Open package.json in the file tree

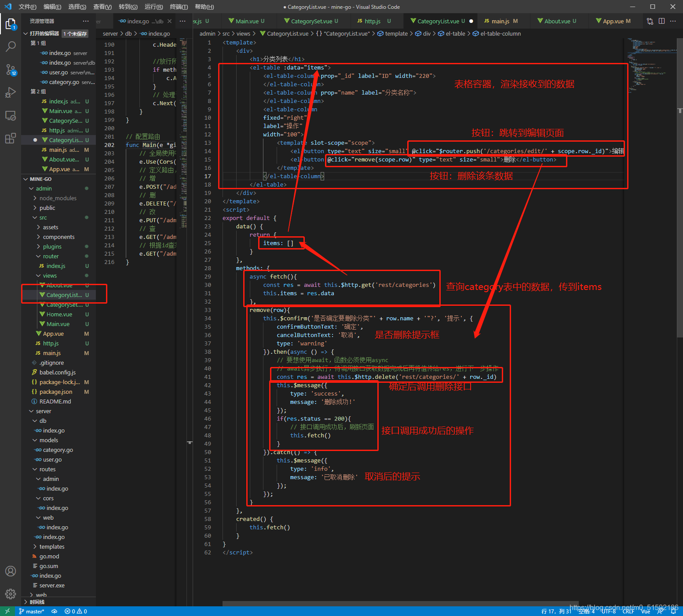(55, 392)
